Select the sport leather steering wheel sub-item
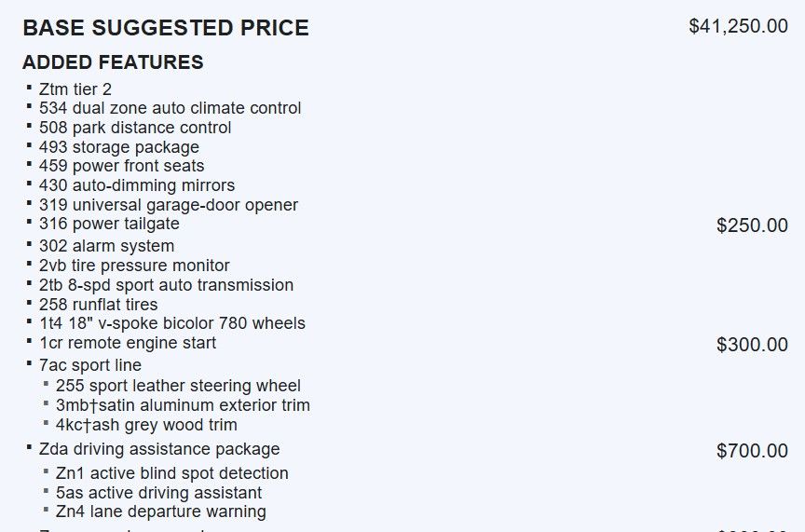 (x=178, y=386)
